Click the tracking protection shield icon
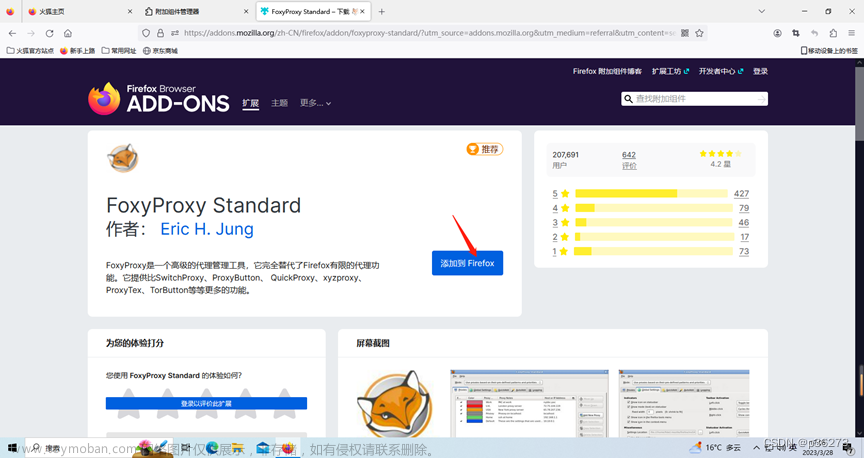The image size is (864, 458). click(x=146, y=33)
